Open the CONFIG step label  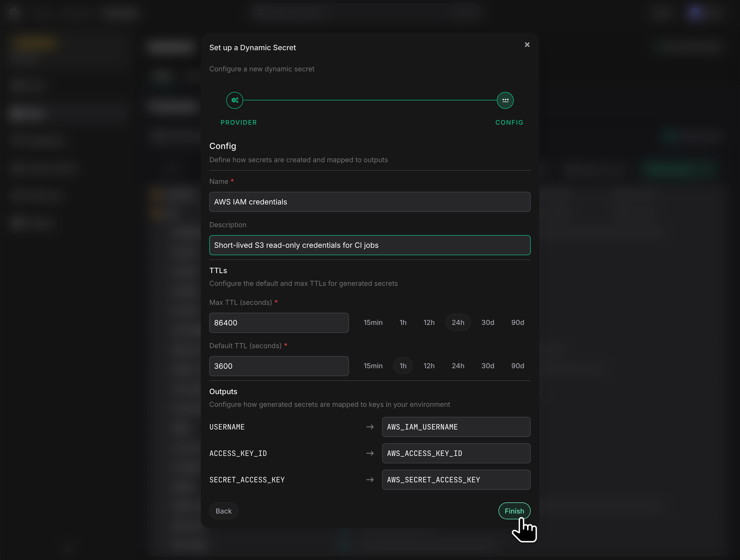[x=509, y=122]
